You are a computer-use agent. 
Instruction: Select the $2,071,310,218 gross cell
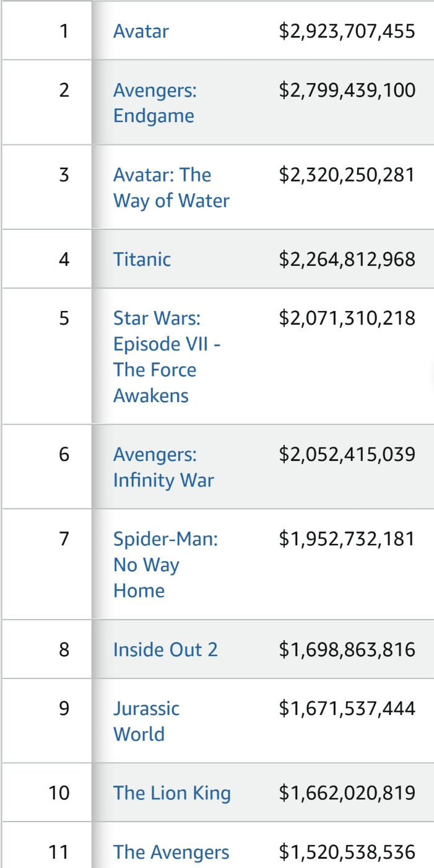[x=347, y=318]
